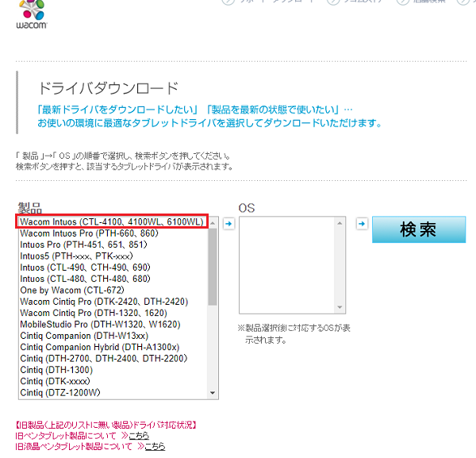Open こちら link for 旧液晶ペンタブレット製品
Screen dimensions: 476x458
click(155, 446)
